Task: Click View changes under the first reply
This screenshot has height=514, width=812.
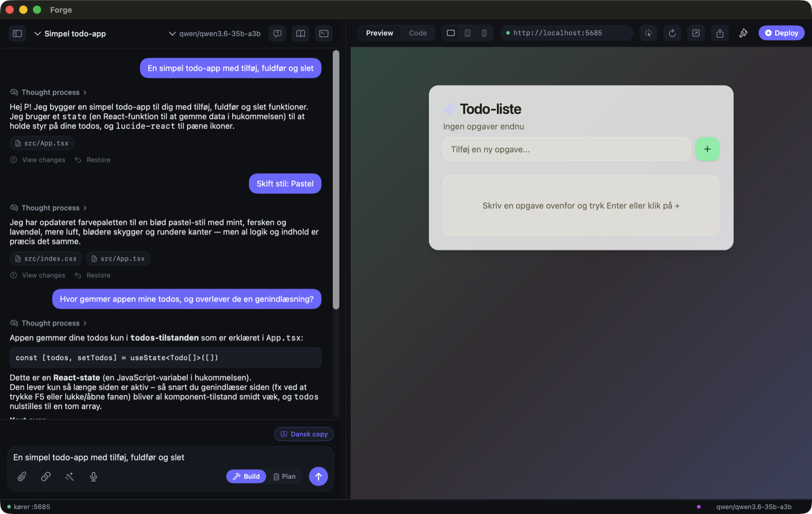Action: click(x=38, y=160)
